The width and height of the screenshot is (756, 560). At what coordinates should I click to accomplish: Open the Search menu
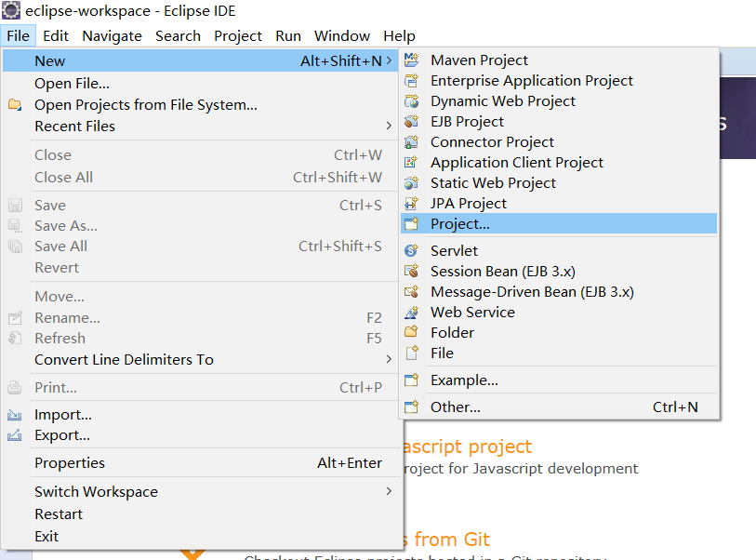pyautogui.click(x=178, y=36)
